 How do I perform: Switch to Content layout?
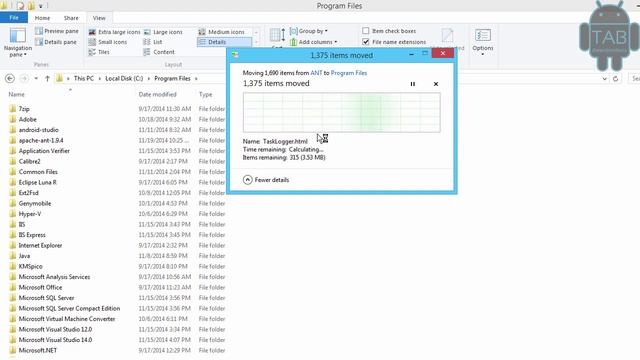tap(159, 52)
